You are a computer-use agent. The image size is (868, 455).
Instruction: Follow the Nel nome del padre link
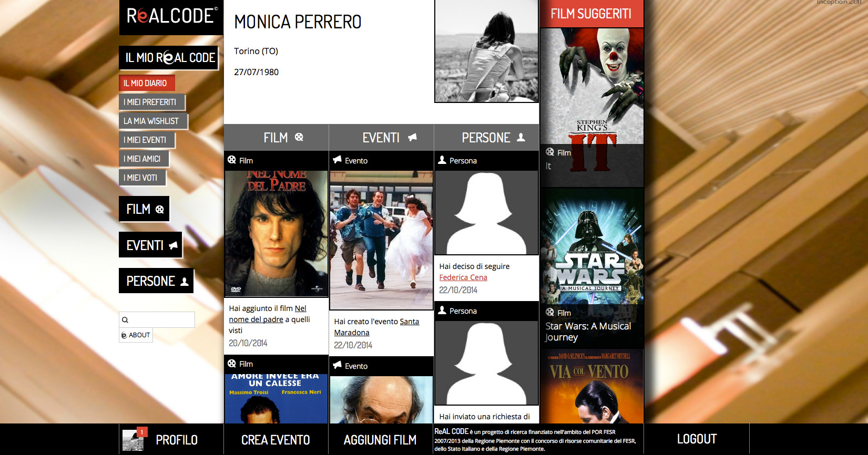(268, 314)
